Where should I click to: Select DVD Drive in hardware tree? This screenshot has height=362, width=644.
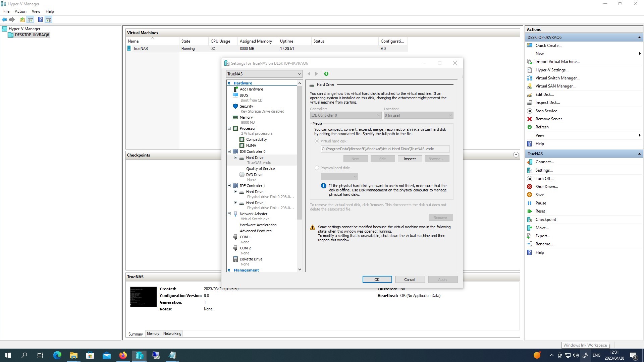pyautogui.click(x=254, y=175)
